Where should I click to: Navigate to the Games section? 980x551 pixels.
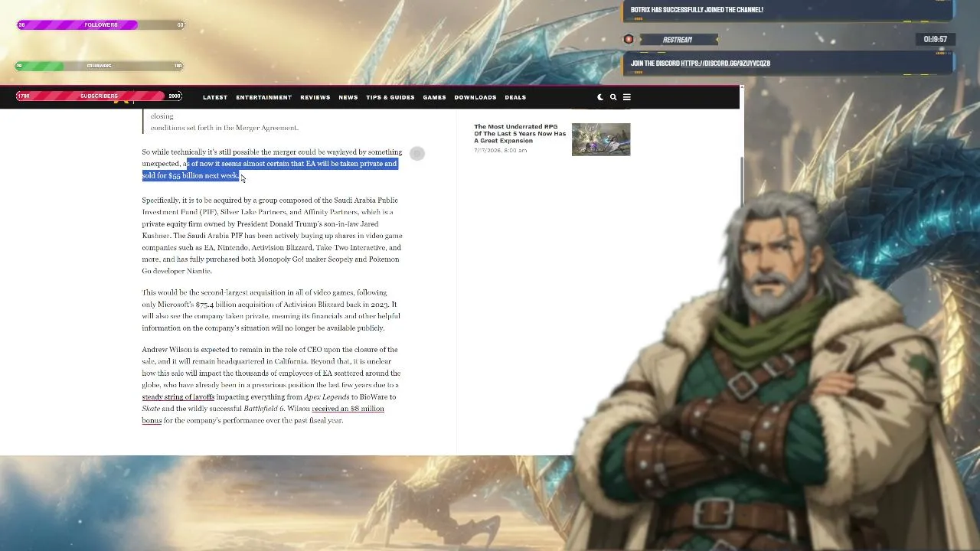[x=434, y=97]
